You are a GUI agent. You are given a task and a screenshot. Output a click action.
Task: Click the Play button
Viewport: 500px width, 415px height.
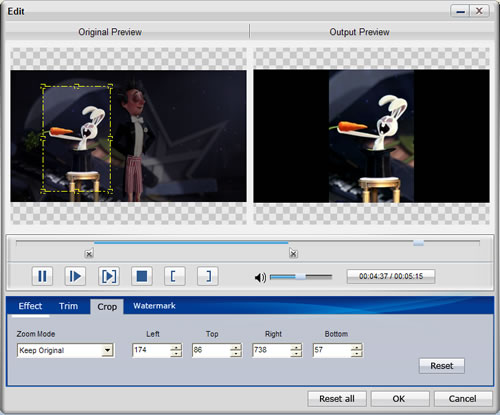coord(75,276)
